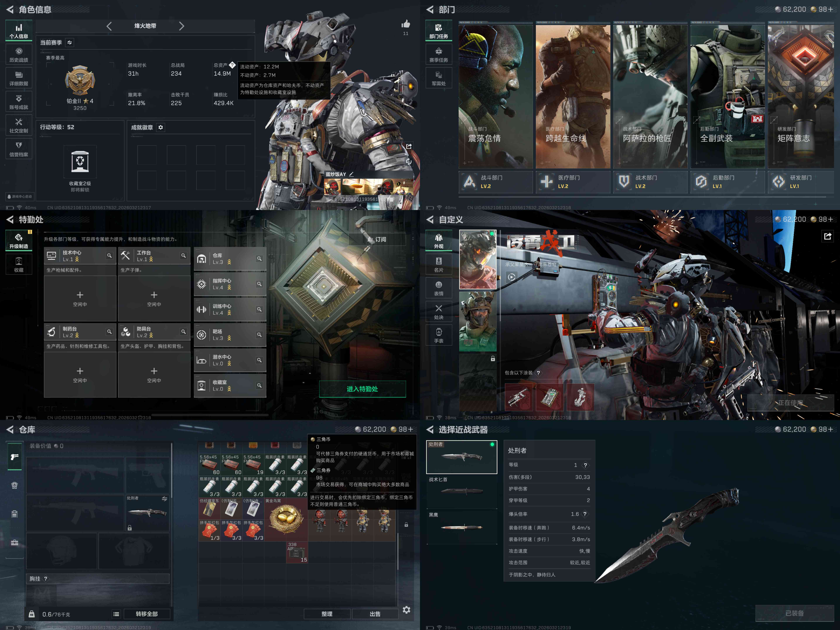
Task: Click the help icon beside 爆头倍率
Action: [x=585, y=514]
